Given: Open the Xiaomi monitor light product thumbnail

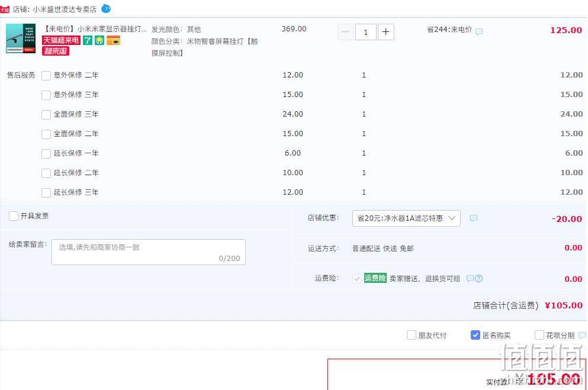Looking at the screenshot, I should (x=21, y=38).
